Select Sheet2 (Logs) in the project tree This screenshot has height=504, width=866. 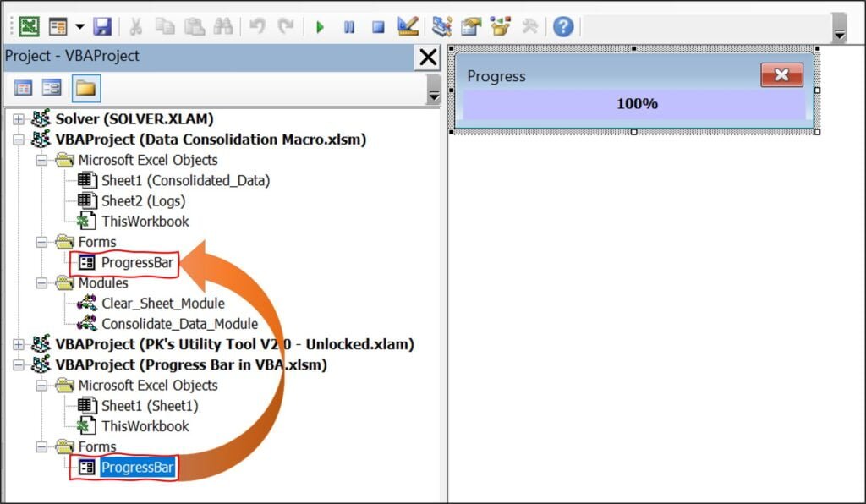[143, 201]
